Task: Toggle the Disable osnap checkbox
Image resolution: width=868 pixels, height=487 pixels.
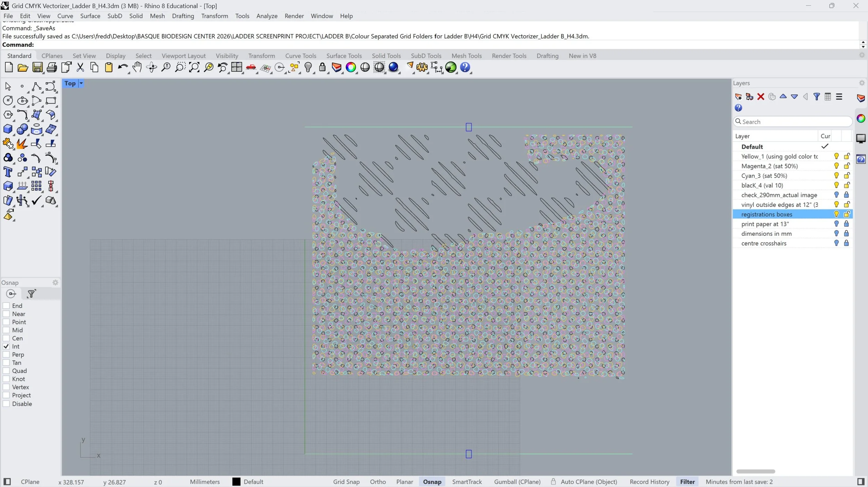Action: click(6, 404)
